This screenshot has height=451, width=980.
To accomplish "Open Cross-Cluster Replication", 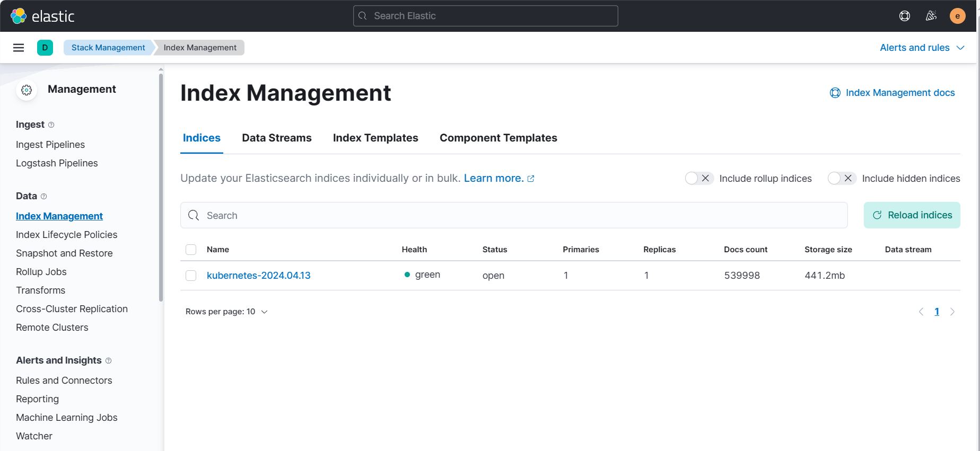I will 72,309.
